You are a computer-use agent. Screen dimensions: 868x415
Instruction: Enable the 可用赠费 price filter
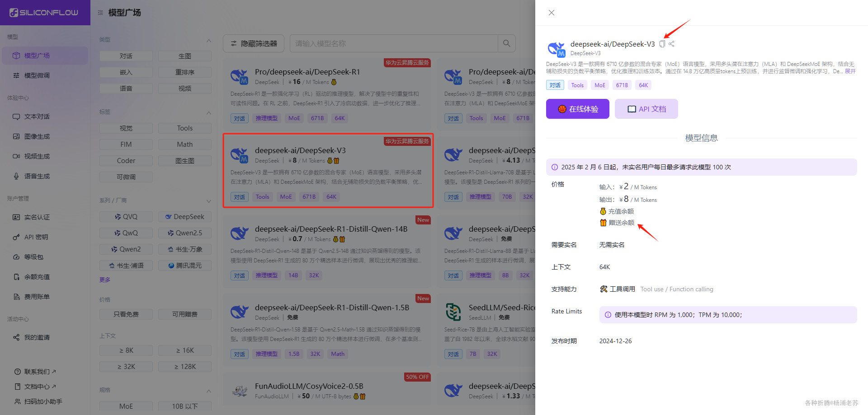[185, 314]
